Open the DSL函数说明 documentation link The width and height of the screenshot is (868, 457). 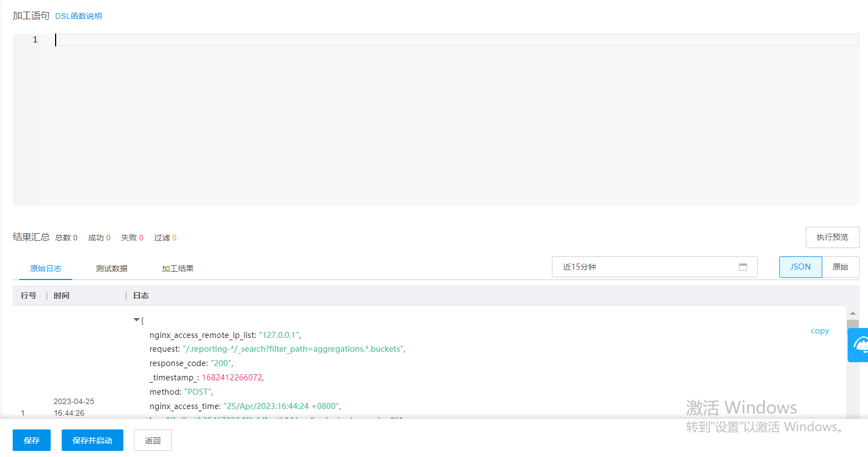pos(79,16)
